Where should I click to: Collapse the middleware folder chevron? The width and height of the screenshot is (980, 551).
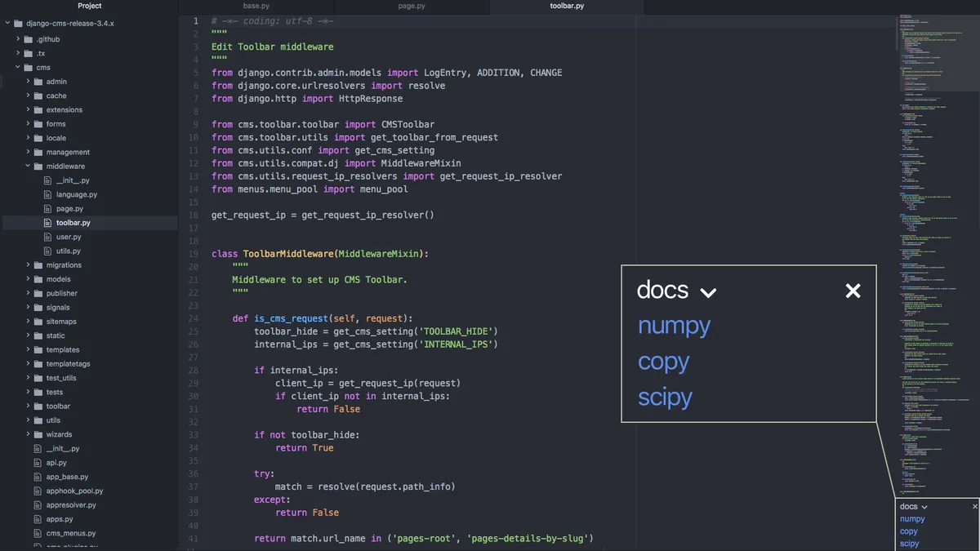(x=28, y=166)
